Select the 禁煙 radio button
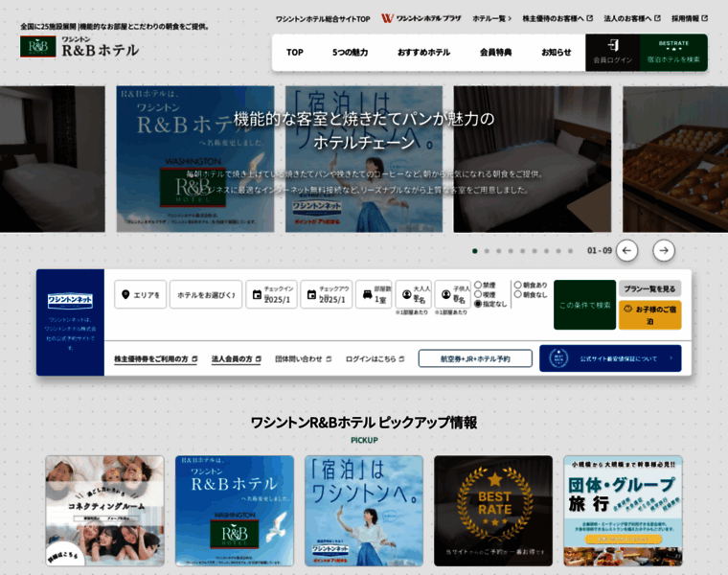The width and height of the screenshot is (728, 575). 478,285
